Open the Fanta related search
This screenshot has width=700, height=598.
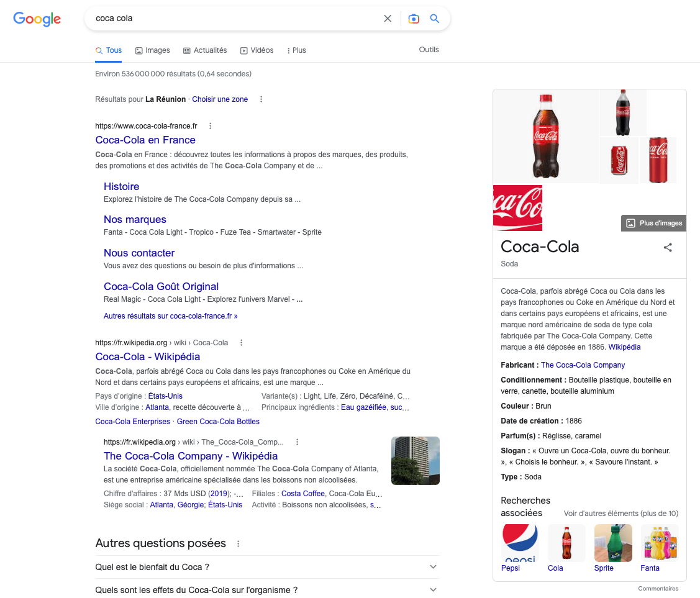[660, 548]
